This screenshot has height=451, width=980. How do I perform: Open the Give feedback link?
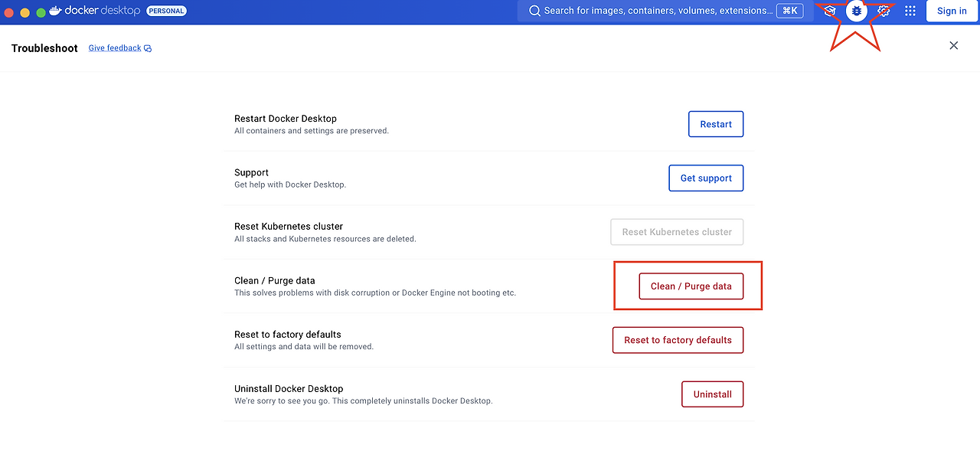click(x=115, y=48)
